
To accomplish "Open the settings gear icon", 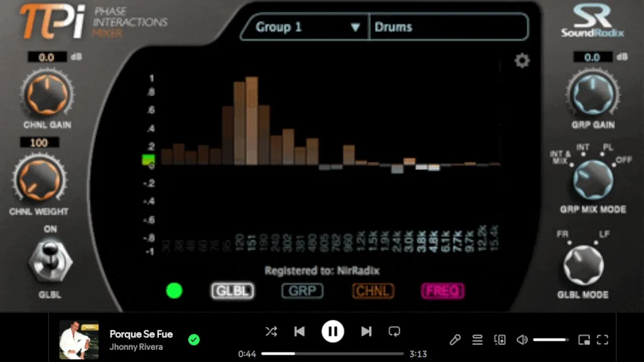I will [522, 61].
